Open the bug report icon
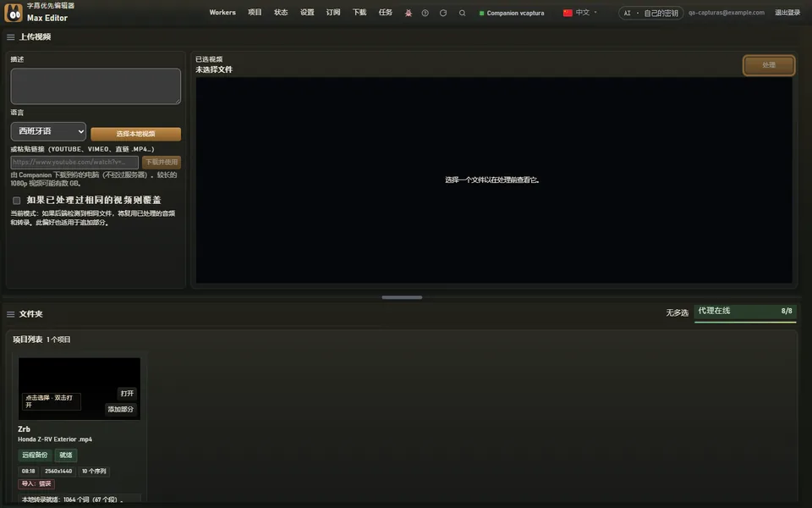 [x=408, y=13]
